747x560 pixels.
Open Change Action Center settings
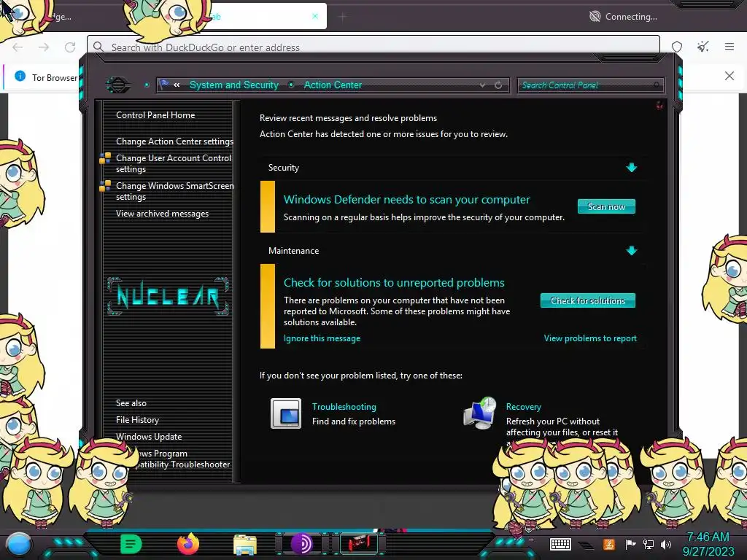[x=174, y=141]
